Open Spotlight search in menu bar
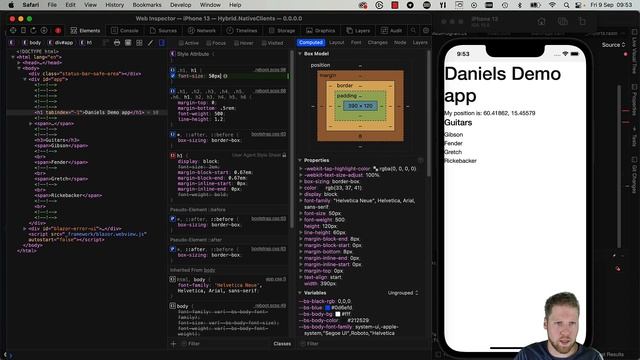This screenshot has width=640, height=360. [567, 5]
